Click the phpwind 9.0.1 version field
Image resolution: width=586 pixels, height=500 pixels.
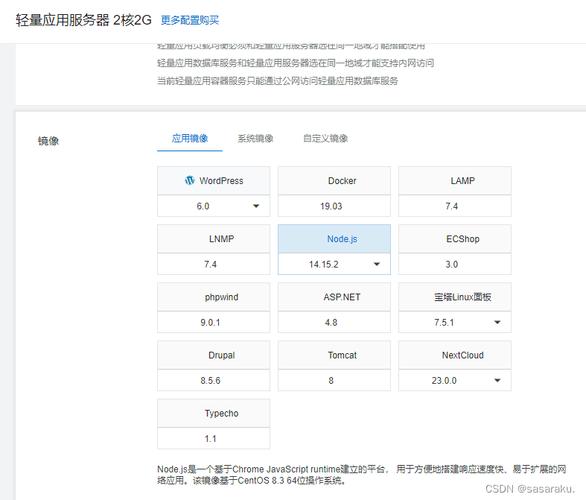pyautogui.click(x=214, y=322)
